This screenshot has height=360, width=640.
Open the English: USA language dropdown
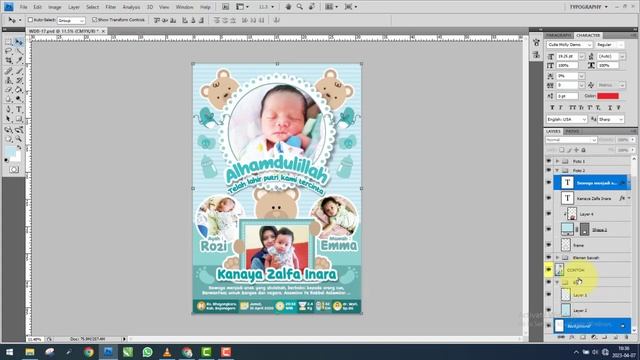(567, 119)
